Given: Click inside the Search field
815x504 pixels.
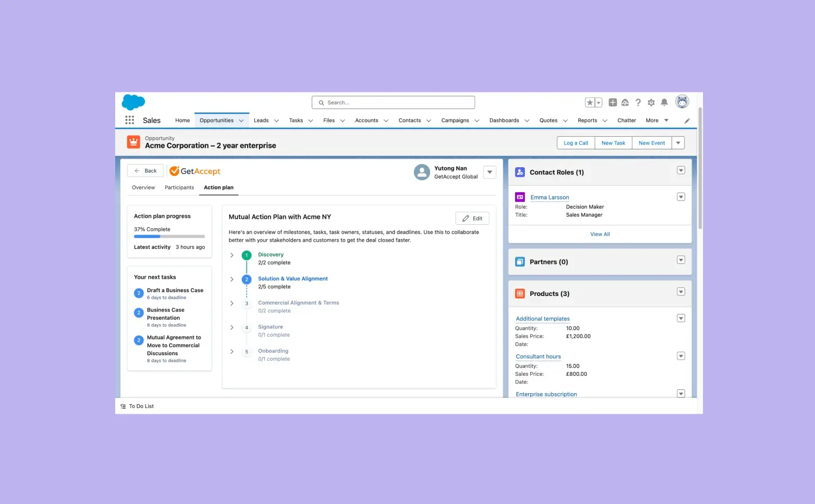Looking at the screenshot, I should 393,102.
